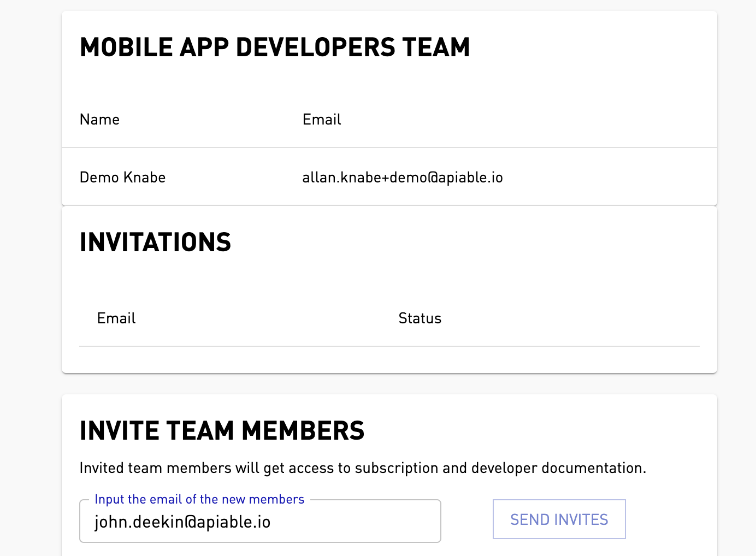This screenshot has height=556, width=756.
Task: Click the Email column header in team table
Action: 321,119
